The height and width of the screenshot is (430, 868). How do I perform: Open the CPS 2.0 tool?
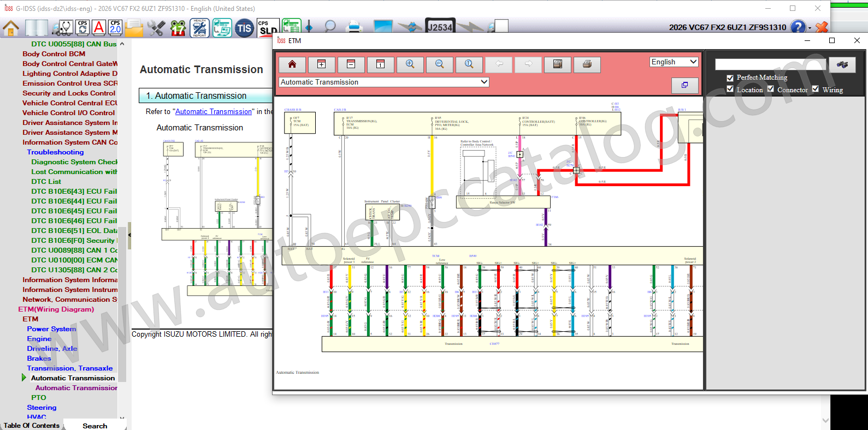click(x=115, y=28)
